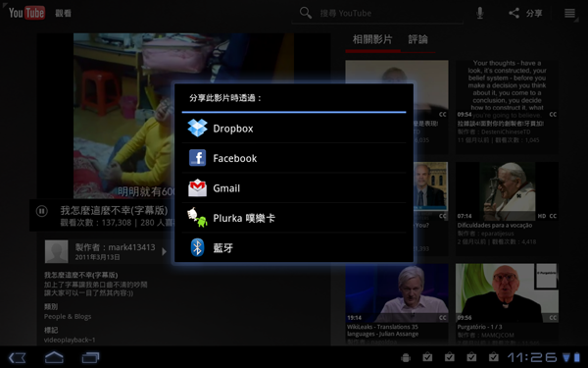Image resolution: width=588 pixels, height=368 pixels.
Task: Open Dificuldades para a vocação video thumbnail
Action: pyautogui.click(x=507, y=191)
